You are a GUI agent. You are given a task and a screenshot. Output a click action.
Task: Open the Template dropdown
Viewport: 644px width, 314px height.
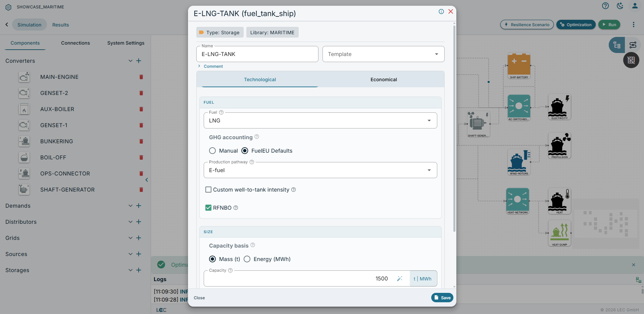(383, 54)
